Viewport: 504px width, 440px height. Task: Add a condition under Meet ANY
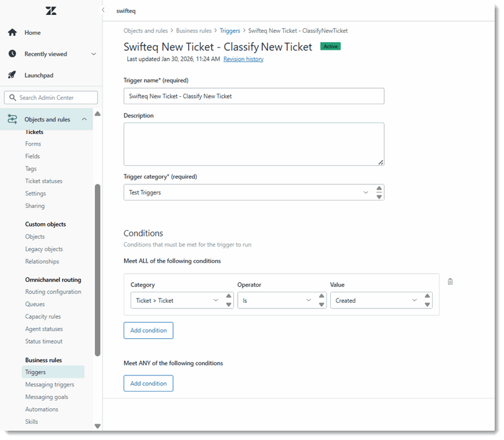point(148,384)
